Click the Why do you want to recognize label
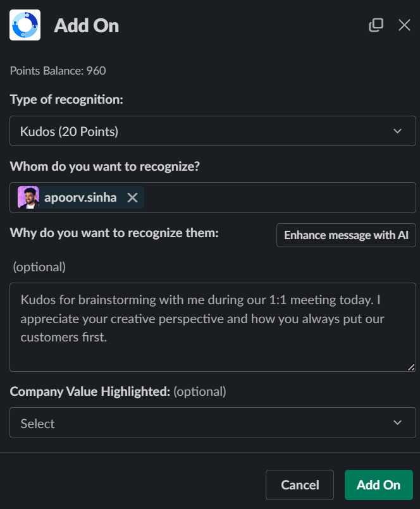The width and height of the screenshot is (420, 509). pos(114,233)
